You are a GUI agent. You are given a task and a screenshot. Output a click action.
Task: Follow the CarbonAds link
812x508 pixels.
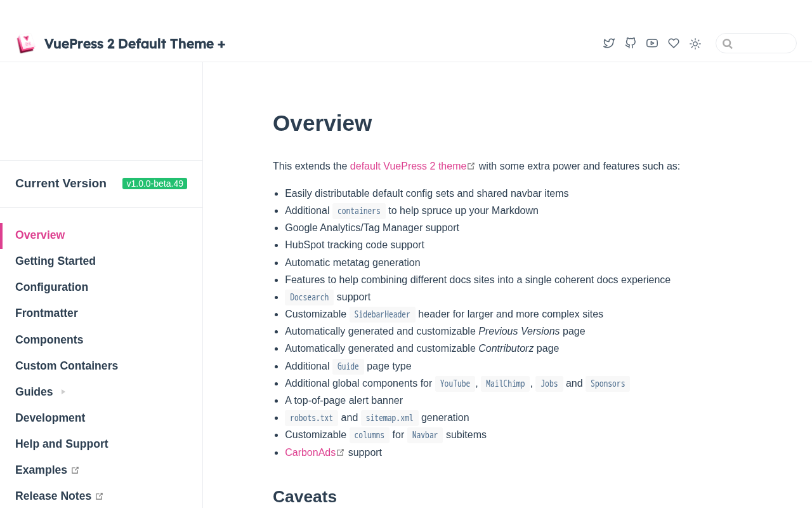(310, 453)
